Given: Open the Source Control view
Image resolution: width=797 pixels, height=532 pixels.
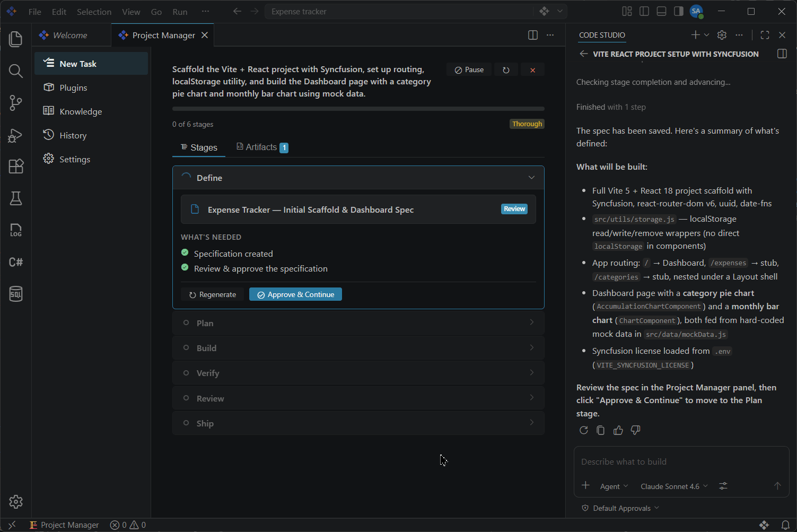Looking at the screenshot, I should coord(16,103).
